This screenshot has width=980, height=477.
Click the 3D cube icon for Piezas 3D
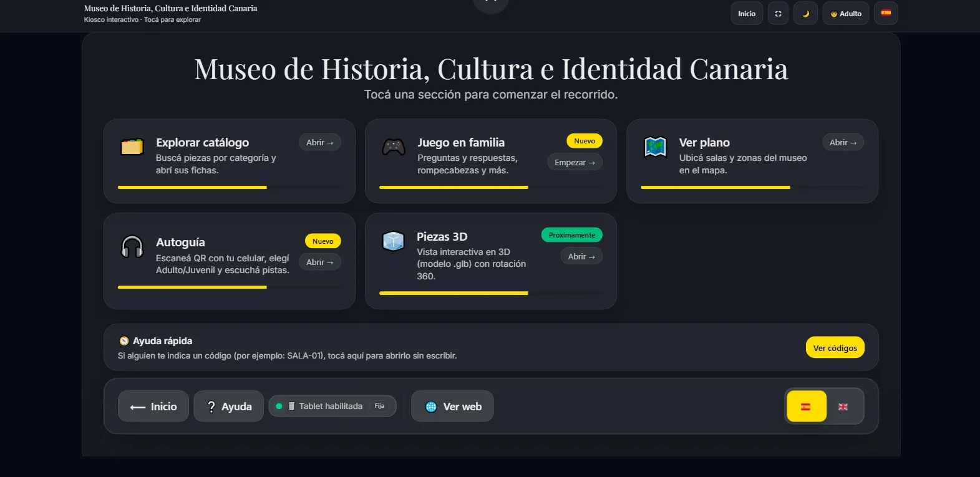[x=394, y=241]
